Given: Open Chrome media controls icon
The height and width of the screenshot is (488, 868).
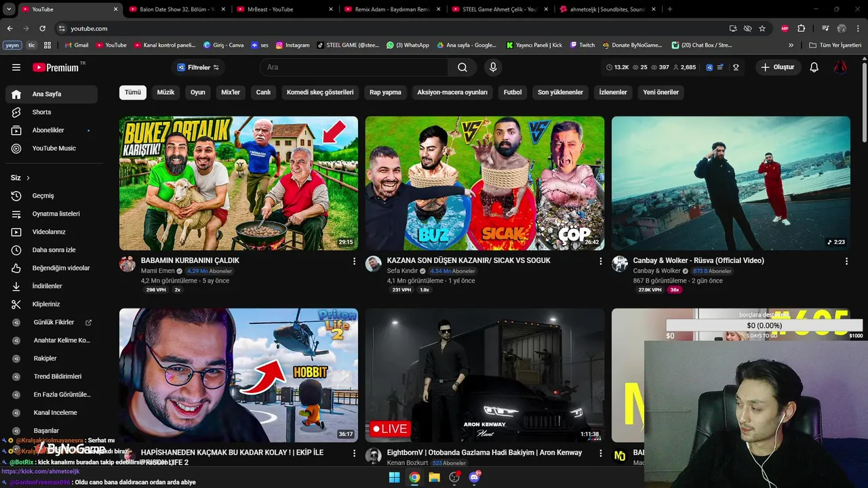Looking at the screenshot, I should 825,28.
